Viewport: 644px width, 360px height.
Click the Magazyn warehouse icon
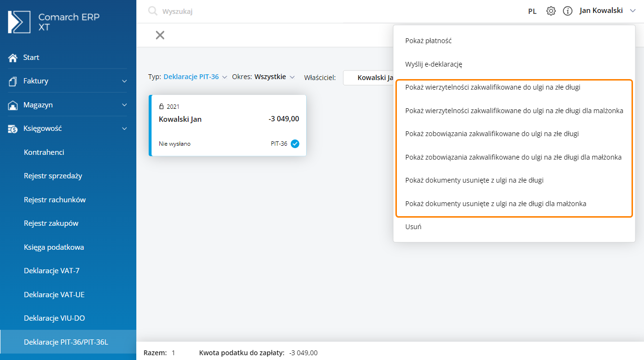[x=13, y=105]
